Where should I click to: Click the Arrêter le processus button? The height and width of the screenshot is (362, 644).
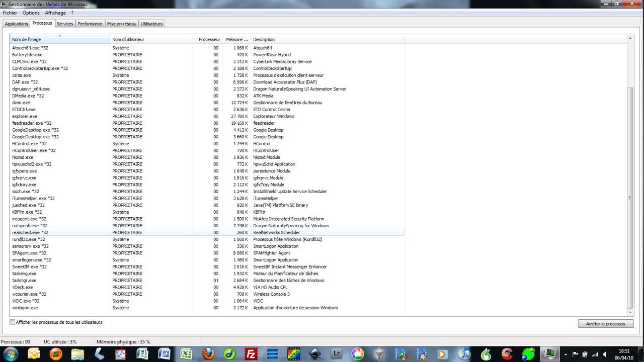pos(606,324)
